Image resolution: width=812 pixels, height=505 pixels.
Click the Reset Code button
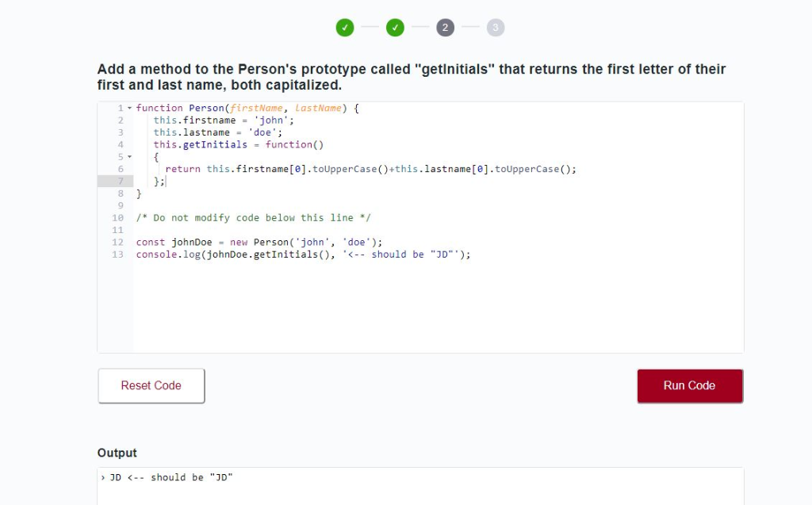(151, 385)
